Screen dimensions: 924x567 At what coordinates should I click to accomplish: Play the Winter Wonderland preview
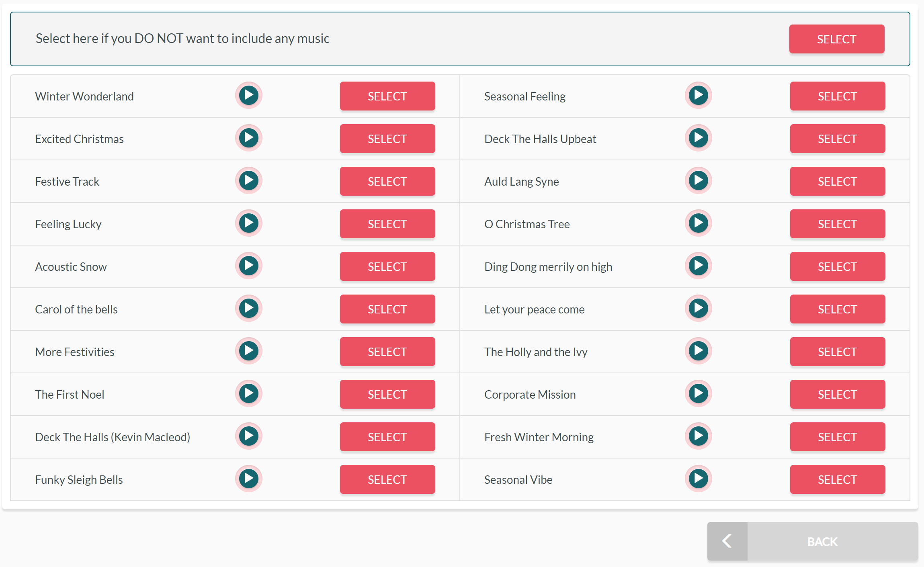point(249,96)
